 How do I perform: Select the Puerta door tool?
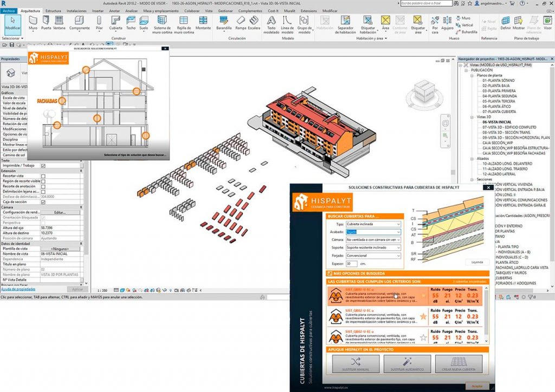coord(46,23)
